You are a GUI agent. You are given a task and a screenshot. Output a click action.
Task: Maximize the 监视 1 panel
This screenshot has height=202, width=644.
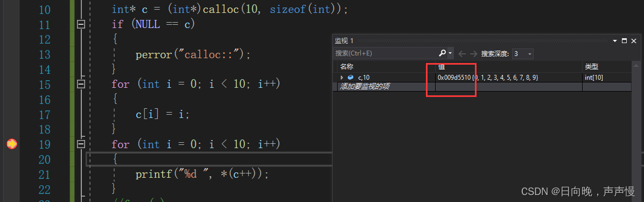[624, 40]
